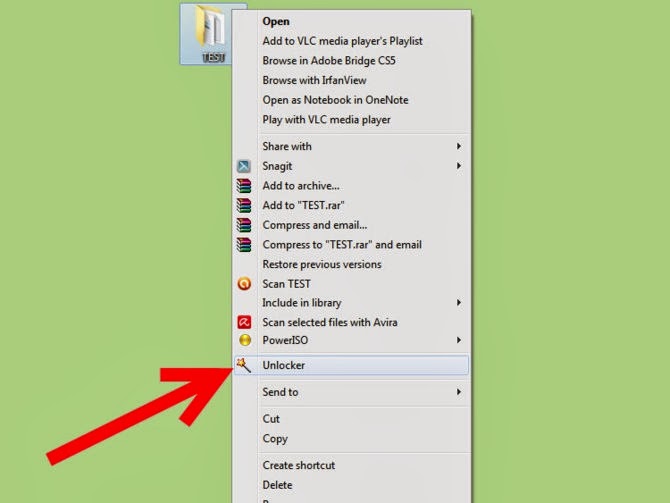Choose Open from the context menu
670x503 pixels.
tap(352, 21)
